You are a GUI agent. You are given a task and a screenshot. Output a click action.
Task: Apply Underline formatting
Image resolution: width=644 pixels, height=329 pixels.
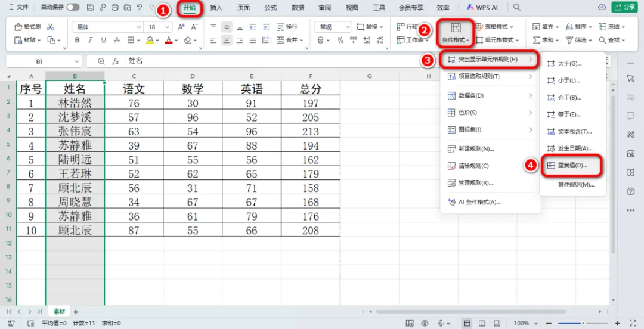tap(103, 41)
